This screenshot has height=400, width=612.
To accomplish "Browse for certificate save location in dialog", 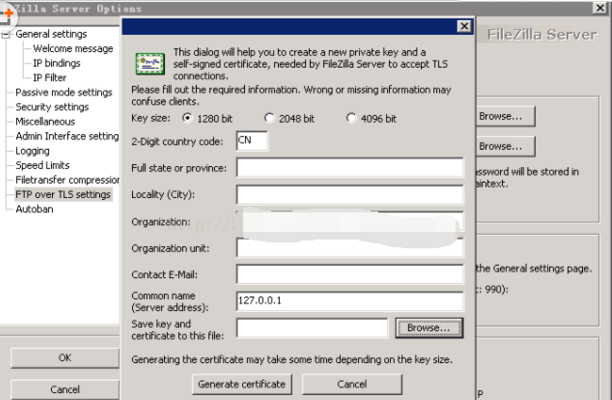I will (429, 328).
